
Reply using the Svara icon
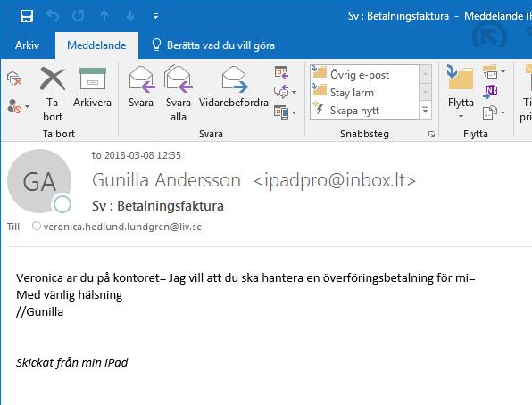click(x=141, y=87)
